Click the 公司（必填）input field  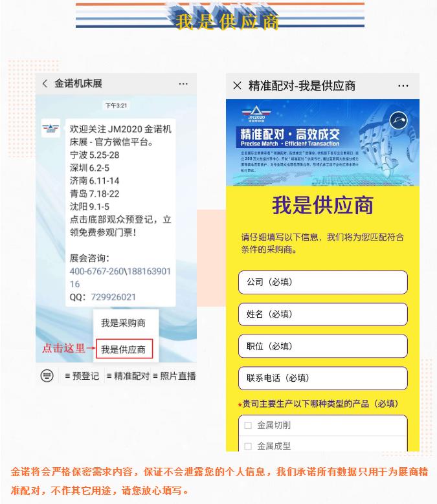click(x=323, y=282)
